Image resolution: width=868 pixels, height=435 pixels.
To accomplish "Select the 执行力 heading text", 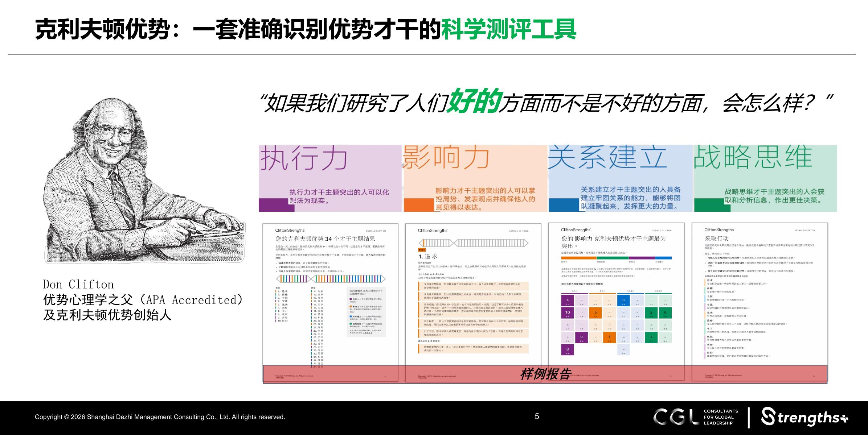I will tap(304, 158).
